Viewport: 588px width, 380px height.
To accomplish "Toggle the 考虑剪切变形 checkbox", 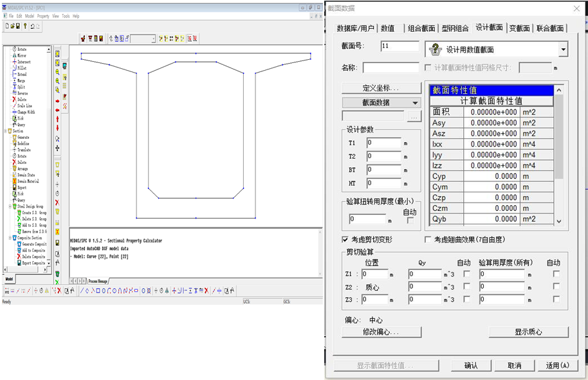I will coord(345,240).
